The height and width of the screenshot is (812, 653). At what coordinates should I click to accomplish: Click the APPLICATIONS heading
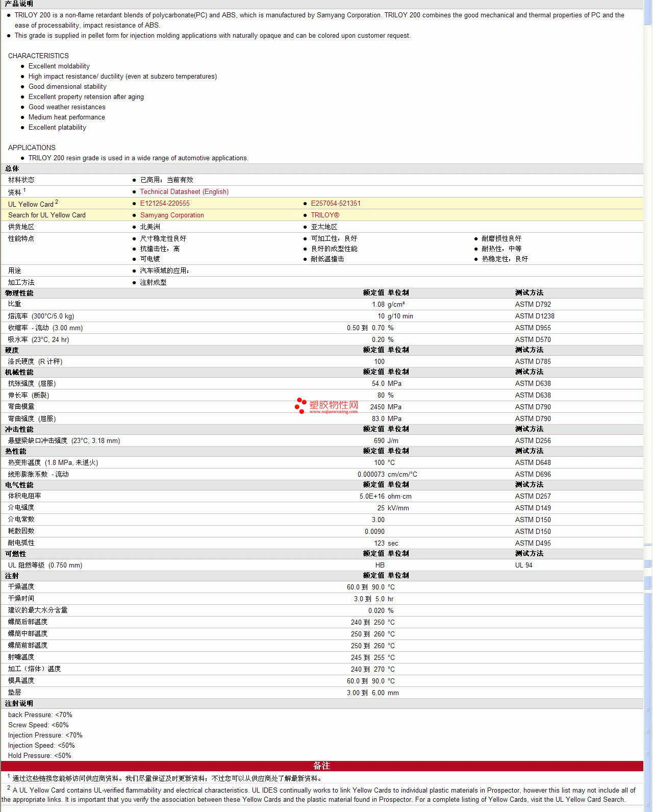click(32, 148)
